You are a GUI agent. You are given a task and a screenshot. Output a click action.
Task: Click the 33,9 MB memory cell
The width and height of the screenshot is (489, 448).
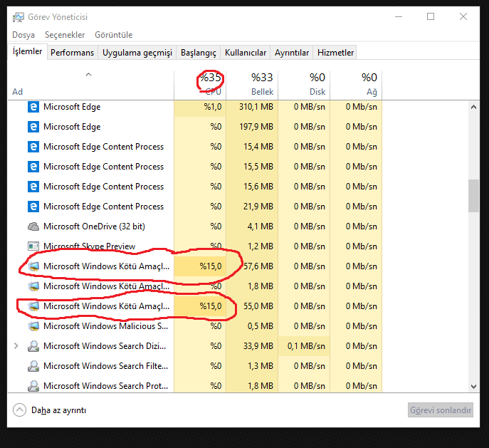(x=252, y=346)
